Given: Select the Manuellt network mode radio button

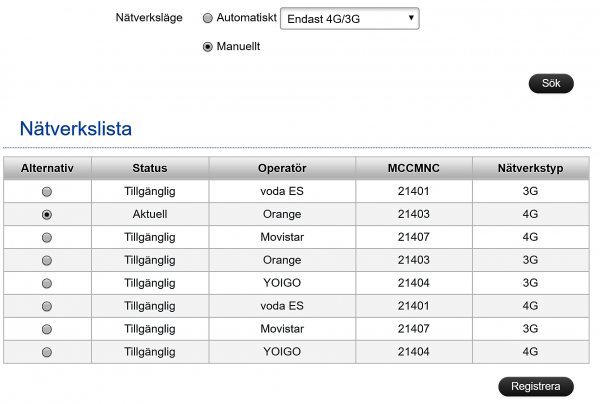Looking at the screenshot, I should (x=208, y=46).
